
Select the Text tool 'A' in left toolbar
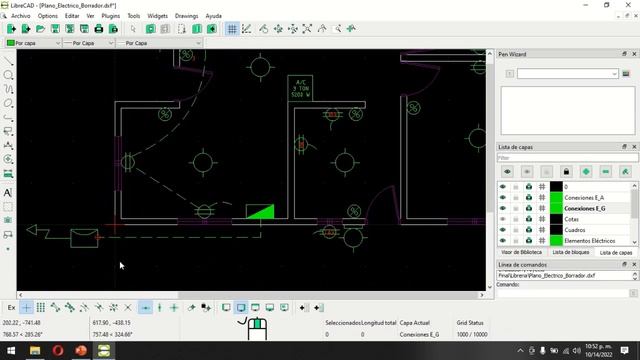[x=8, y=193]
